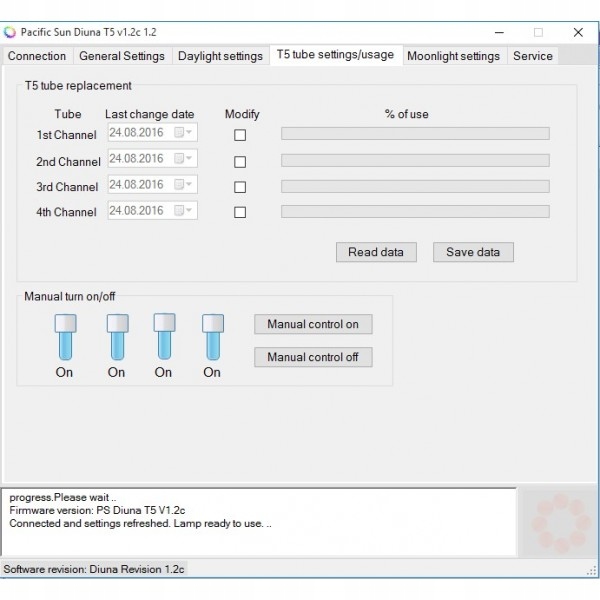Open calendar icon for 3rd Channel date
600x600 pixels.
coord(179,184)
